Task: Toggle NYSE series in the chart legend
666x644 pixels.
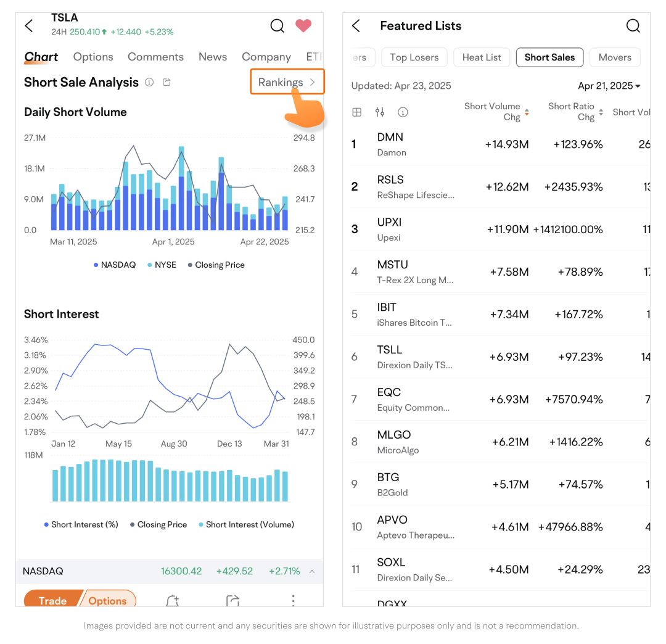Action: (162, 265)
